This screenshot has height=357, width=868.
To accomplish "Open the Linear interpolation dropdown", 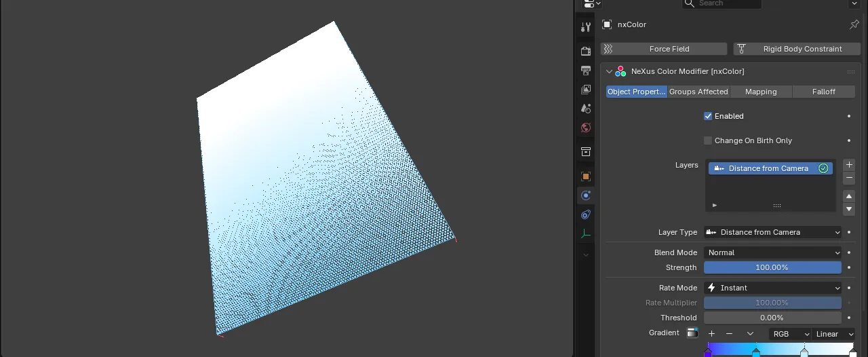I will (833, 334).
